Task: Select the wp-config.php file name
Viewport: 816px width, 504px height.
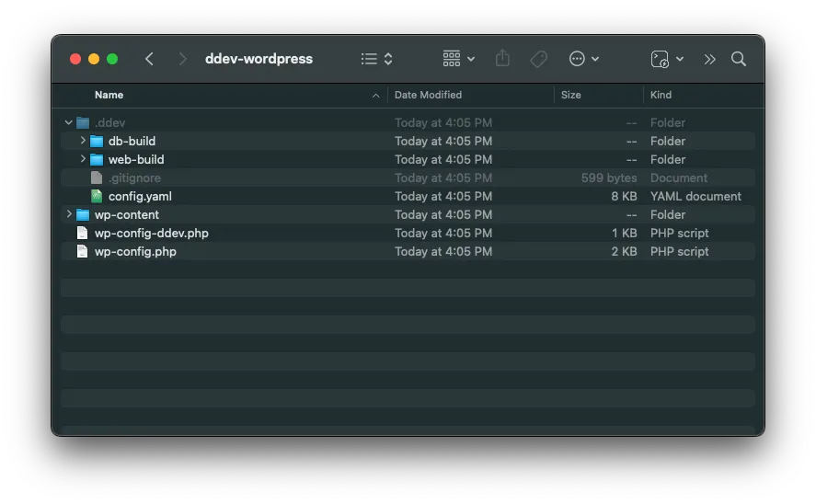Action: [135, 251]
